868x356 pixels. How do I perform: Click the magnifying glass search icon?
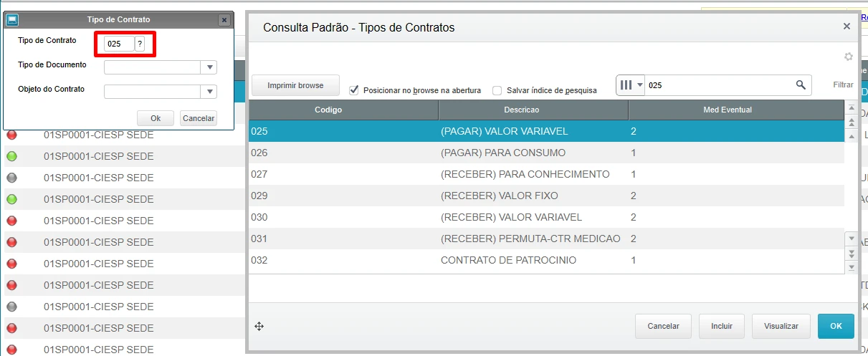pyautogui.click(x=801, y=85)
